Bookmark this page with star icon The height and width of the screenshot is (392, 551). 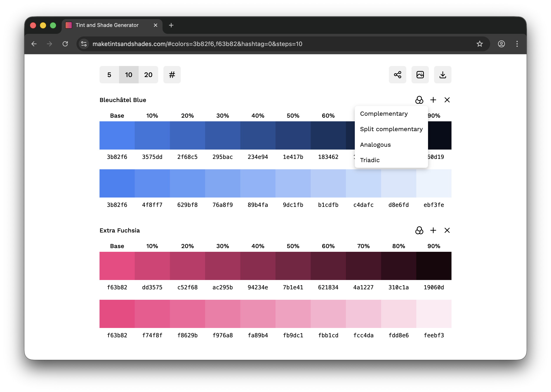(480, 44)
